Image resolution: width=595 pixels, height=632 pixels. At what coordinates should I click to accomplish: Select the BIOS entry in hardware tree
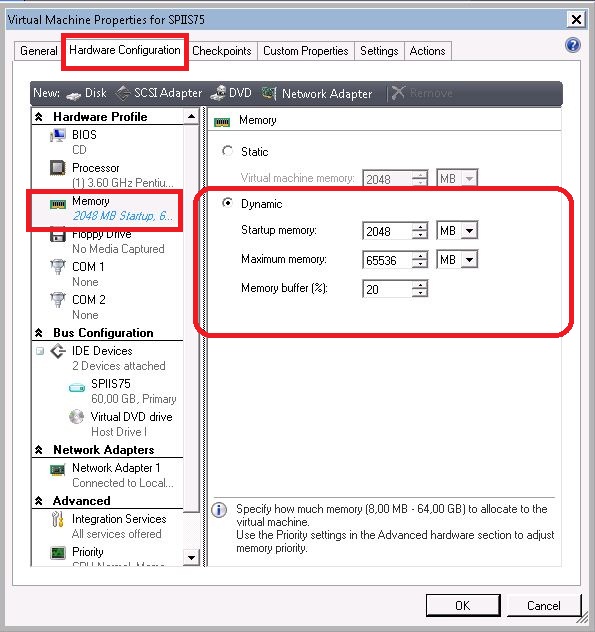108,142
